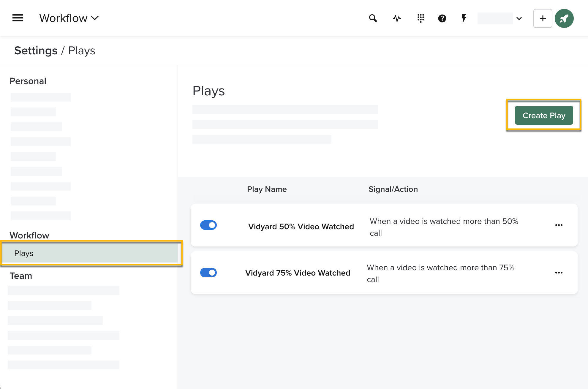Click the lightning bolt icon
Image resolution: width=588 pixels, height=389 pixels.
464,18
